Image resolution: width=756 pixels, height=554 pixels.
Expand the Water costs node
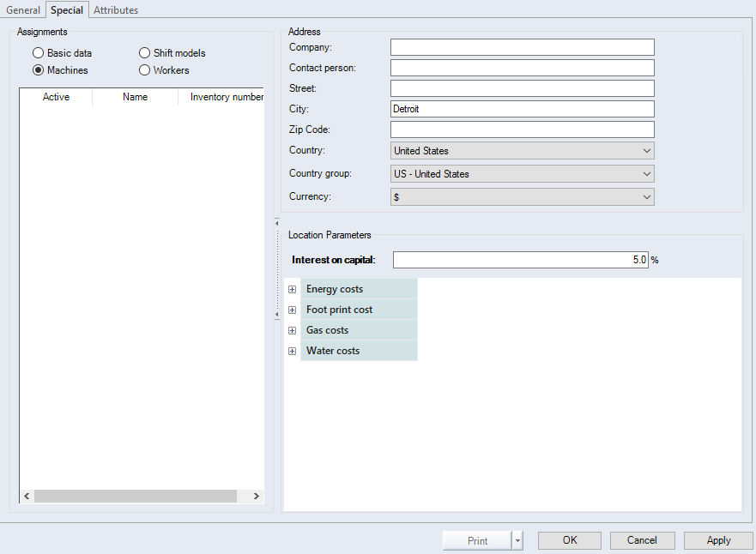tap(293, 352)
